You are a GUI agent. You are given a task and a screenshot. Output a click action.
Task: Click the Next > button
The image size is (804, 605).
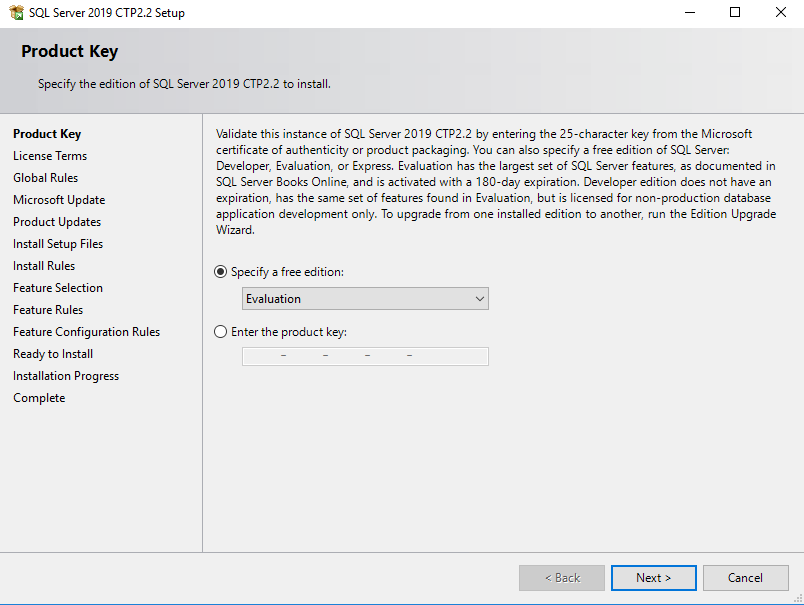point(653,578)
